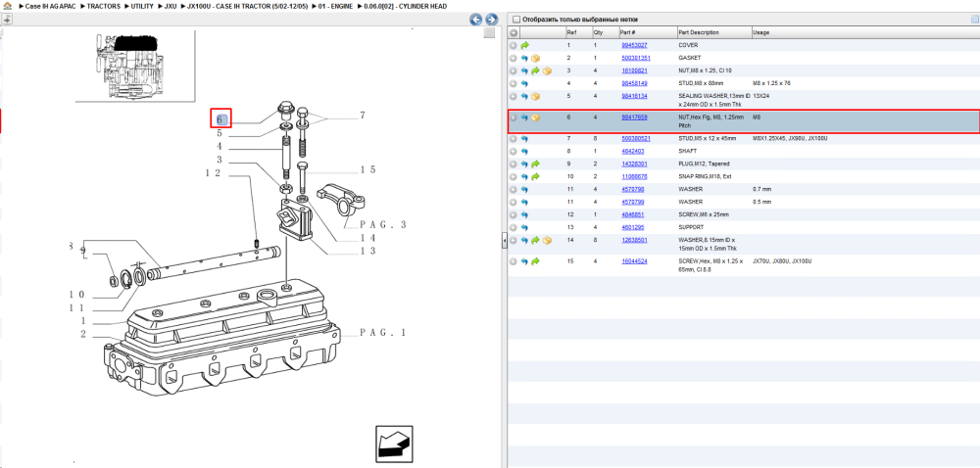Click the green arrow on part 16044524 row
Viewport: 980px width, 468px height.
(x=536, y=261)
